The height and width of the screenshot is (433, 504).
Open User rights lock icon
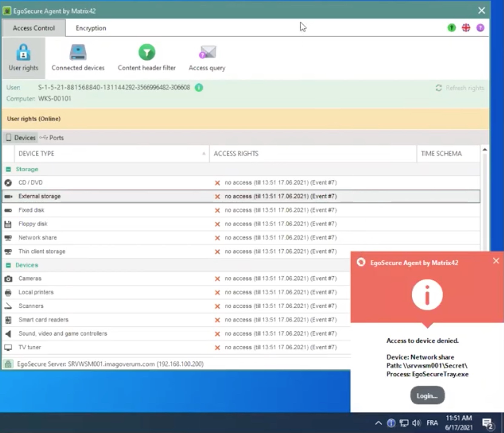(23, 53)
